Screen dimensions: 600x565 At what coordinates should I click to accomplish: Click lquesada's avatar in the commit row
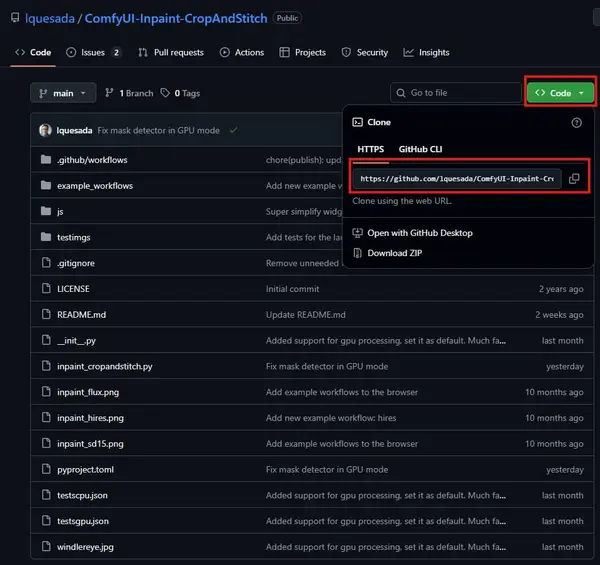pyautogui.click(x=45, y=130)
